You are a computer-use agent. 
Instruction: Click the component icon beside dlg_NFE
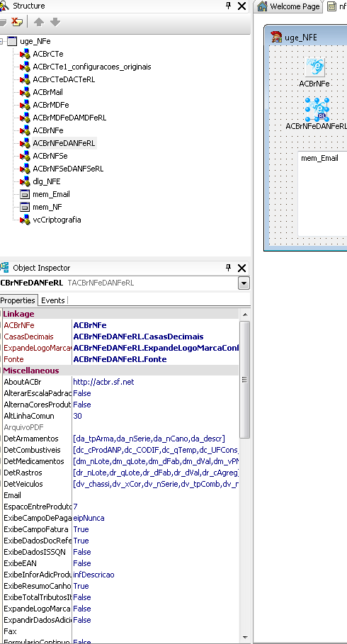[x=25, y=181]
